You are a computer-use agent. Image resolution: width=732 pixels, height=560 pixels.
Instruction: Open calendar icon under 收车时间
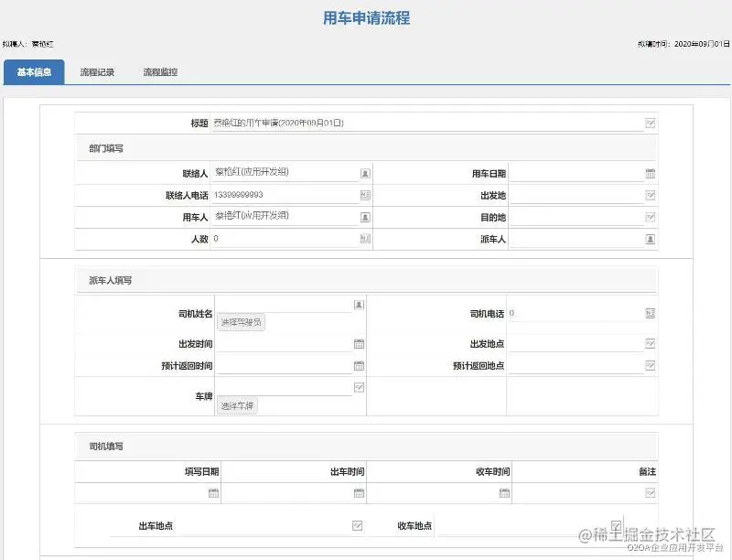pos(504,493)
